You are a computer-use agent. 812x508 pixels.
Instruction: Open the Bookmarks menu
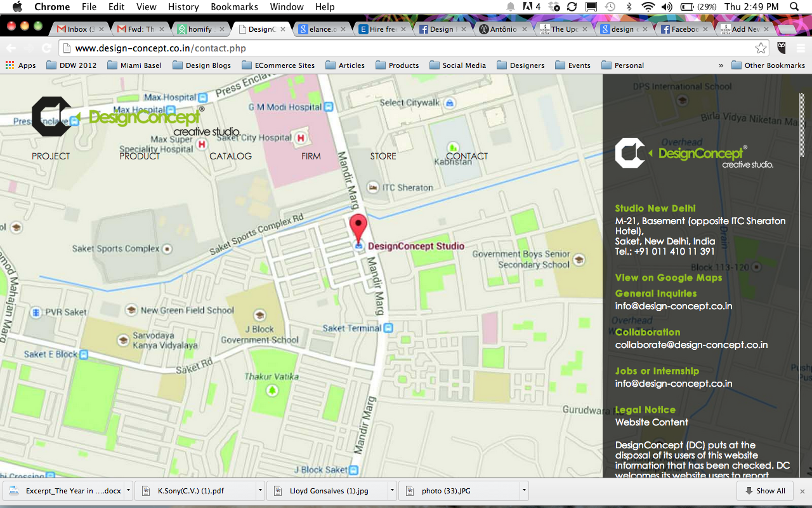(x=235, y=7)
